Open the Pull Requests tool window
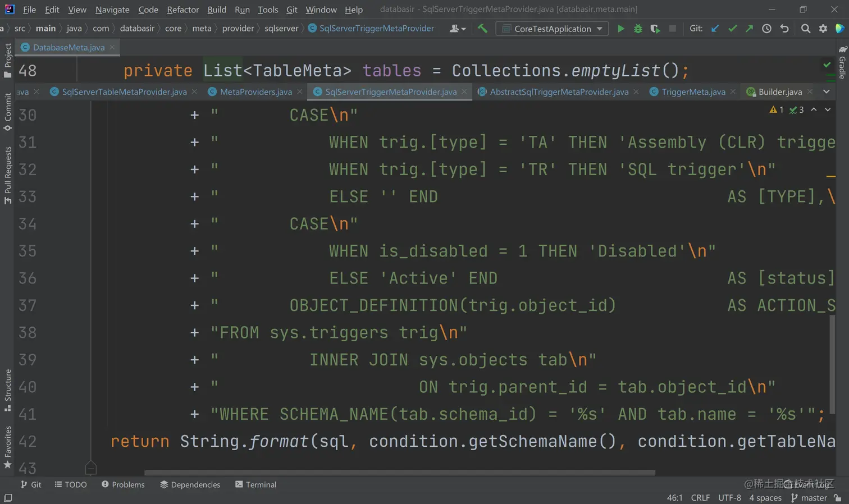The image size is (849, 504). pyautogui.click(x=8, y=175)
